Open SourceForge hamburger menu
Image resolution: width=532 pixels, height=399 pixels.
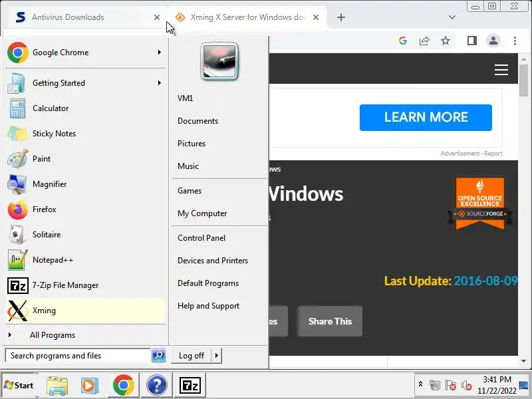pyautogui.click(x=501, y=70)
